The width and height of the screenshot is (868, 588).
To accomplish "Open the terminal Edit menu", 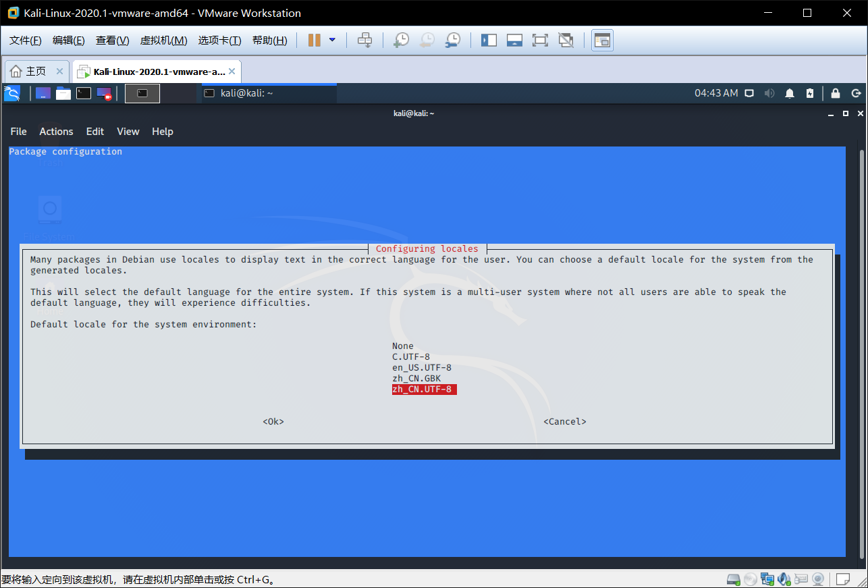I will tap(95, 132).
